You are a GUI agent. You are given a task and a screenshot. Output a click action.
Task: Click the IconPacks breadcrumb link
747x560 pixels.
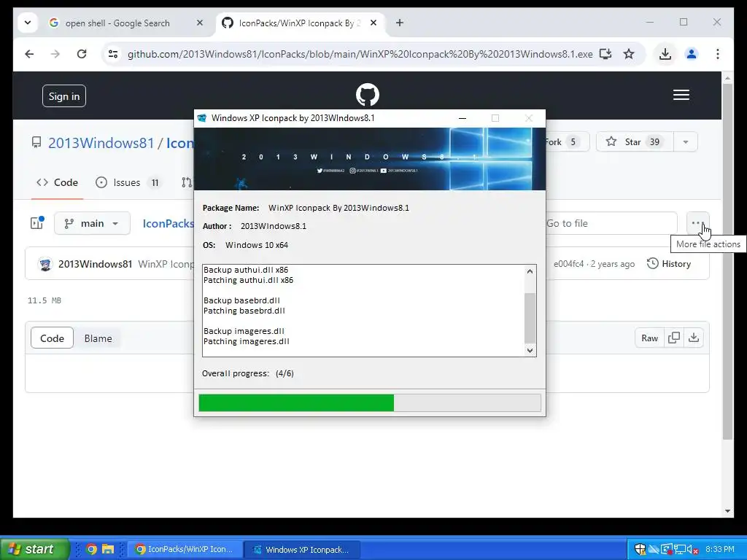pos(169,223)
